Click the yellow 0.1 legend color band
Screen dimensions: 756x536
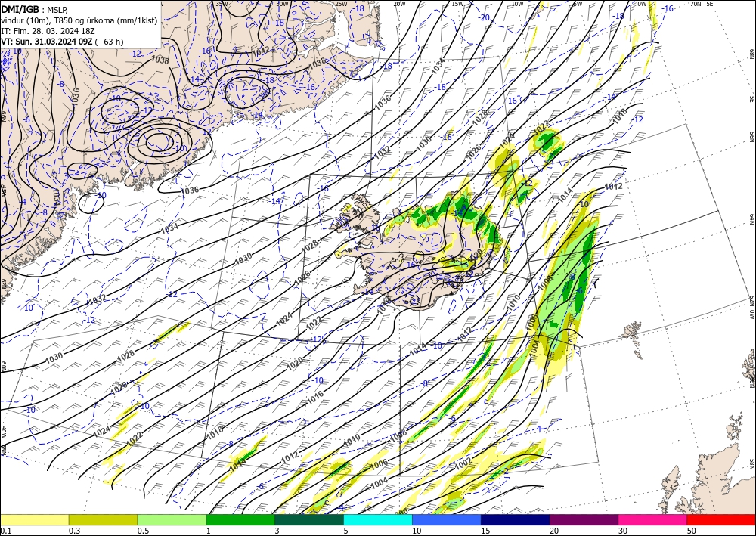point(34,519)
